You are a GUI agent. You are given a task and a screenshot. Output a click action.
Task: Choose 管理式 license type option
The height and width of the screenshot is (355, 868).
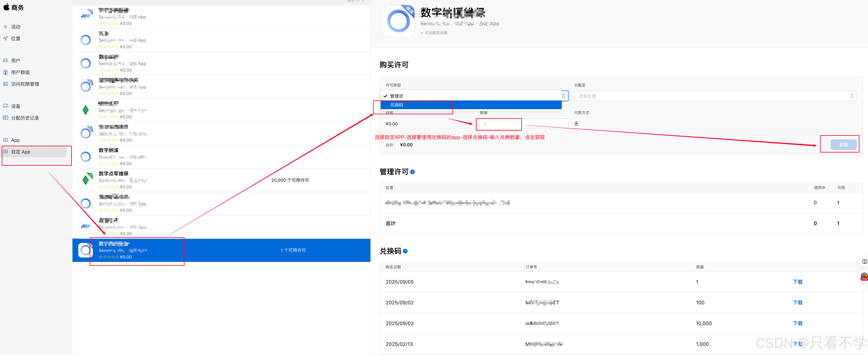pyautogui.click(x=471, y=96)
